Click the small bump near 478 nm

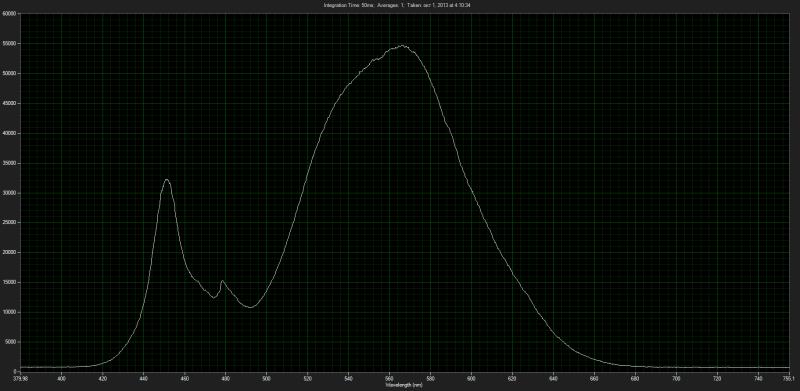point(222,281)
